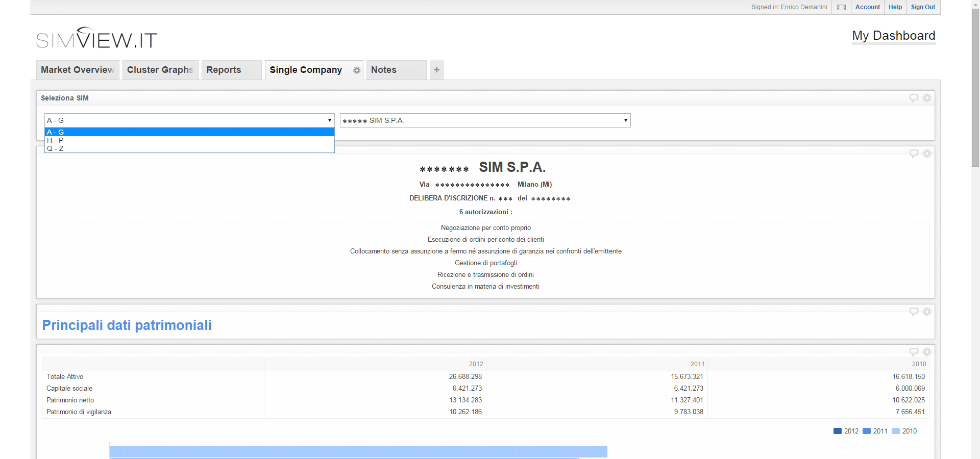The image size is (980, 459).
Task: Open Single Company tab settings gear
Action: [357, 70]
